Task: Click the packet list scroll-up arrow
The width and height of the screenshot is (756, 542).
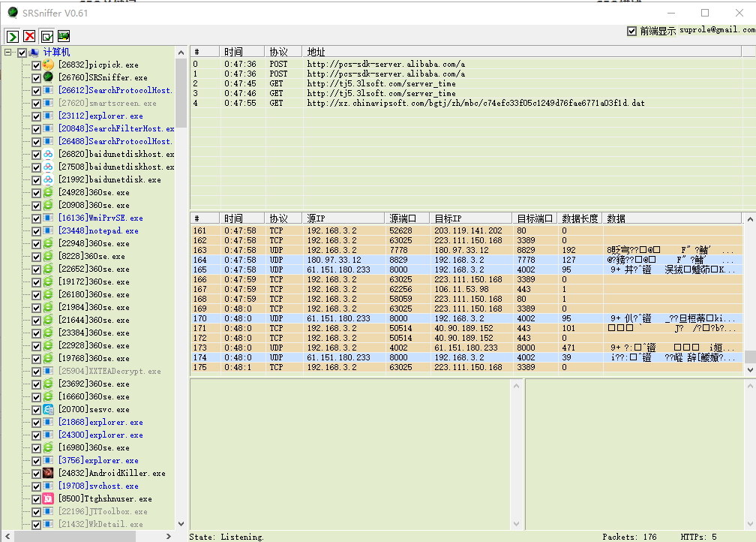Action: point(749,218)
